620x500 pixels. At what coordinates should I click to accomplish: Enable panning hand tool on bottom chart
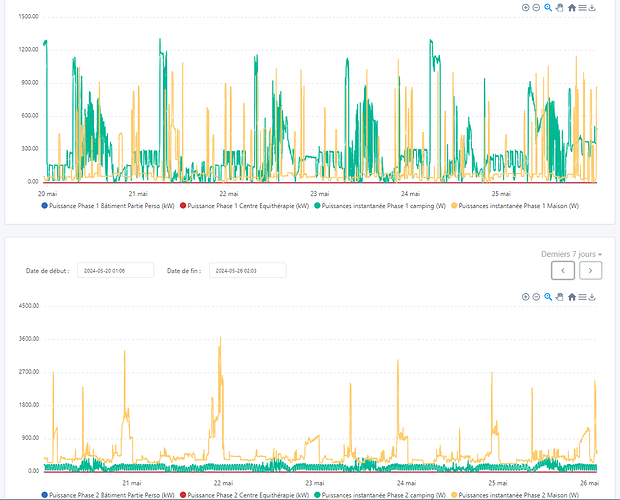[x=559, y=297]
